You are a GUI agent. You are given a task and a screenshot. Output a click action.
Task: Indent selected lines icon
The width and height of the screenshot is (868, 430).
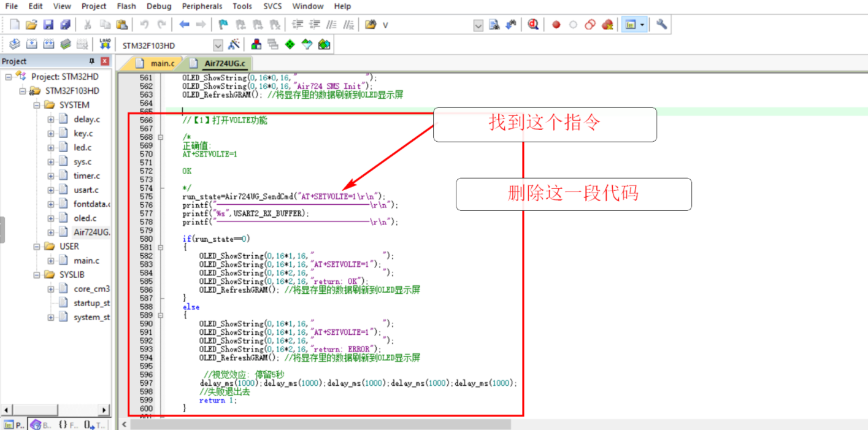tap(298, 25)
